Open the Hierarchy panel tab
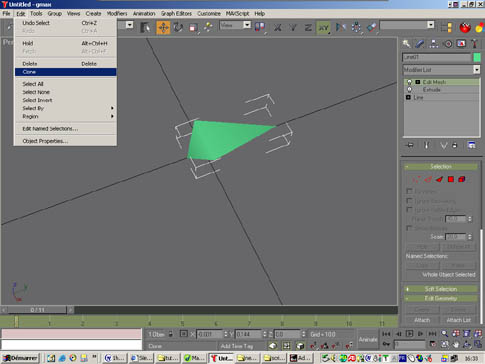 433,44
